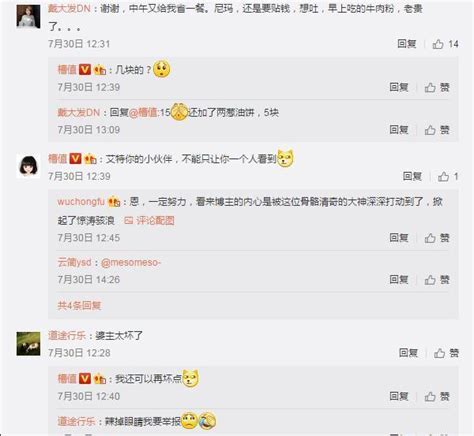This screenshot has height=436, width=474.
Task: Like 云衢ysd's reply at 14:26
Action: click(437, 280)
